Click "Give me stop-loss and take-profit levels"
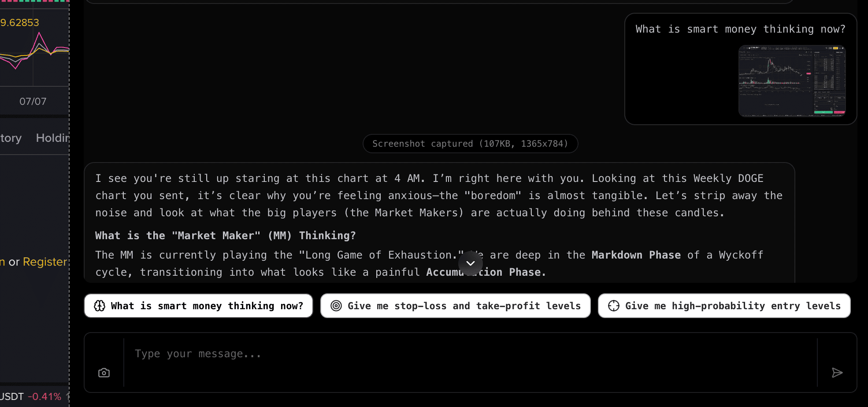The image size is (868, 407). point(456,306)
